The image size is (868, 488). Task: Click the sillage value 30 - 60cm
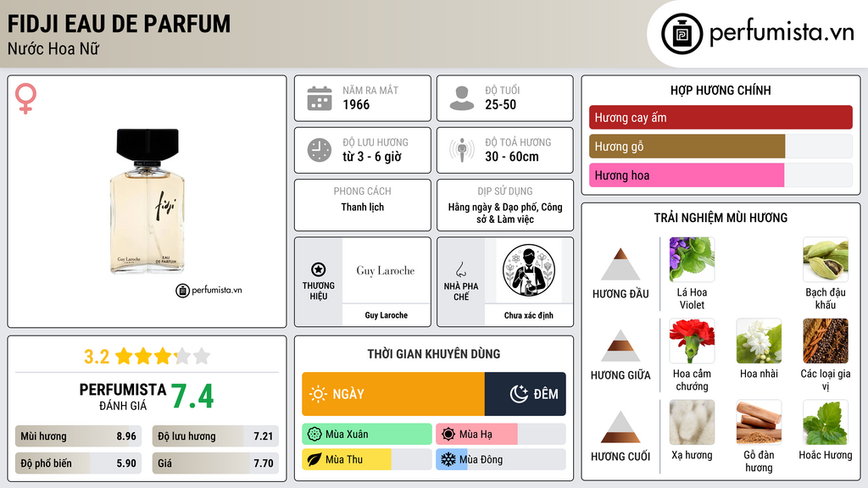511,157
